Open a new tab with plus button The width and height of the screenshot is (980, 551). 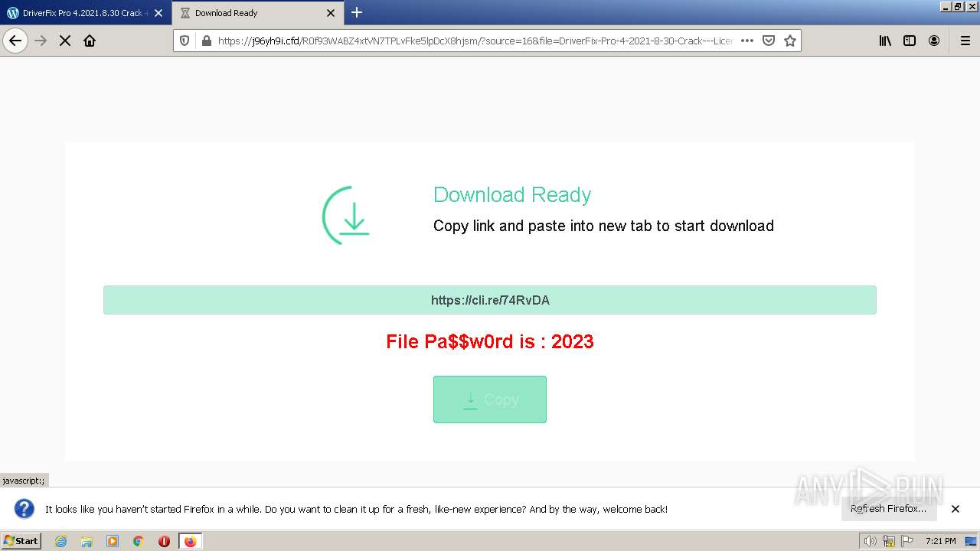point(357,12)
